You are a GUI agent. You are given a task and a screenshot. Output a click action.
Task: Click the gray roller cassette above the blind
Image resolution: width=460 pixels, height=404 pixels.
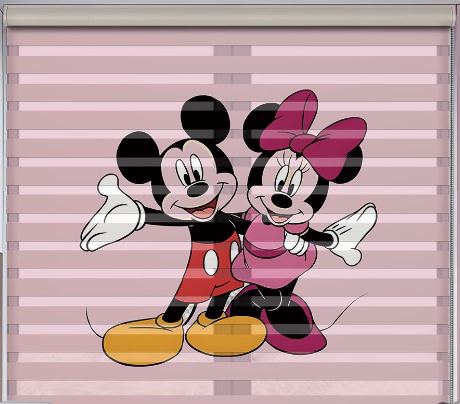[x=230, y=16]
